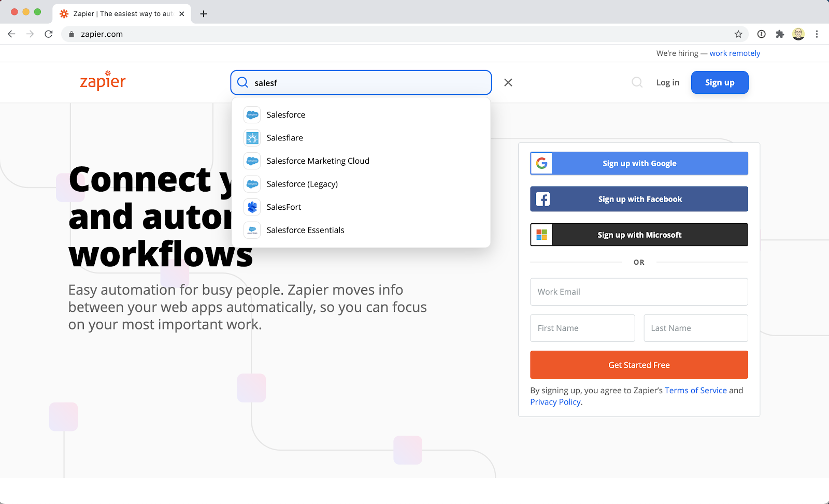829x504 pixels.
Task: Go back with browser back arrow
Action: point(11,34)
